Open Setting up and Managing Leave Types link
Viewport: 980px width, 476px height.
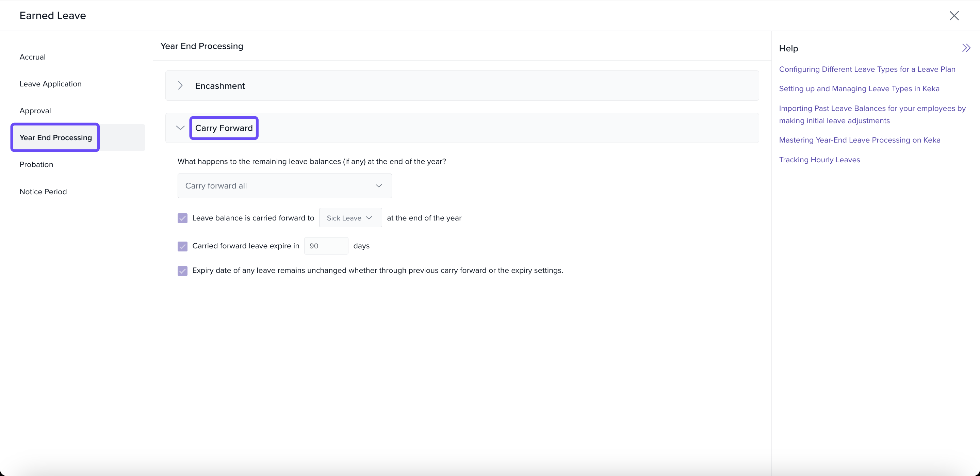click(859, 89)
